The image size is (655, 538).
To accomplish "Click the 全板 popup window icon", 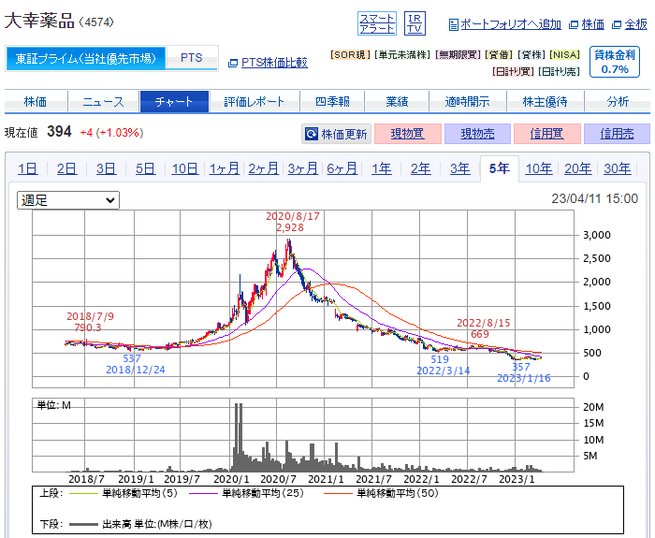I will (x=616, y=25).
